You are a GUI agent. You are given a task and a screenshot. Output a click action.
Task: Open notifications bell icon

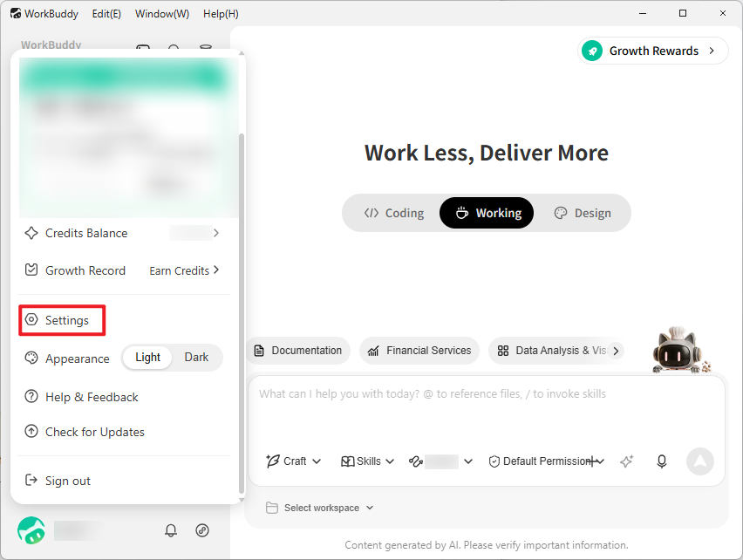171,530
